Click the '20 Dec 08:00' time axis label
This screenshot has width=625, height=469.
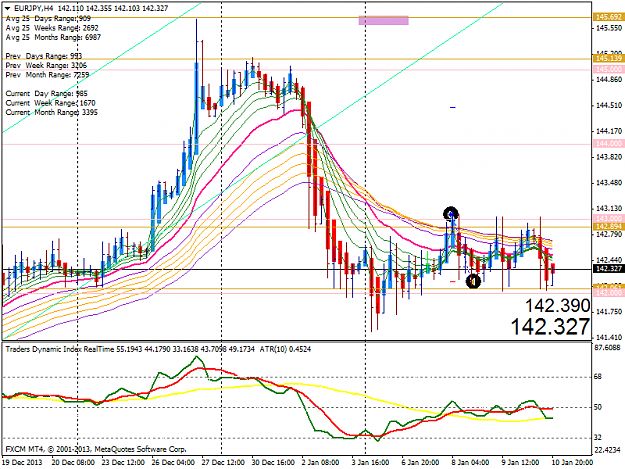(73, 462)
